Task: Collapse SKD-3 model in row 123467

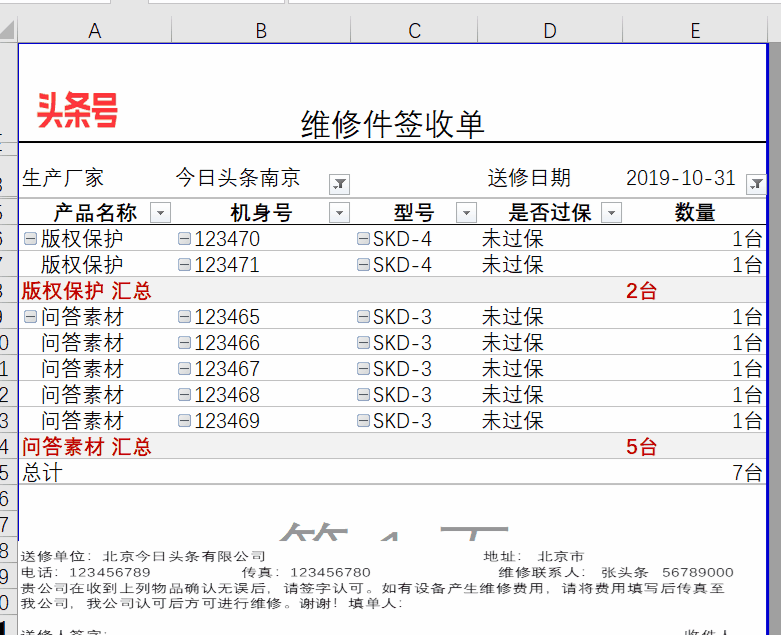Action: pos(363,369)
